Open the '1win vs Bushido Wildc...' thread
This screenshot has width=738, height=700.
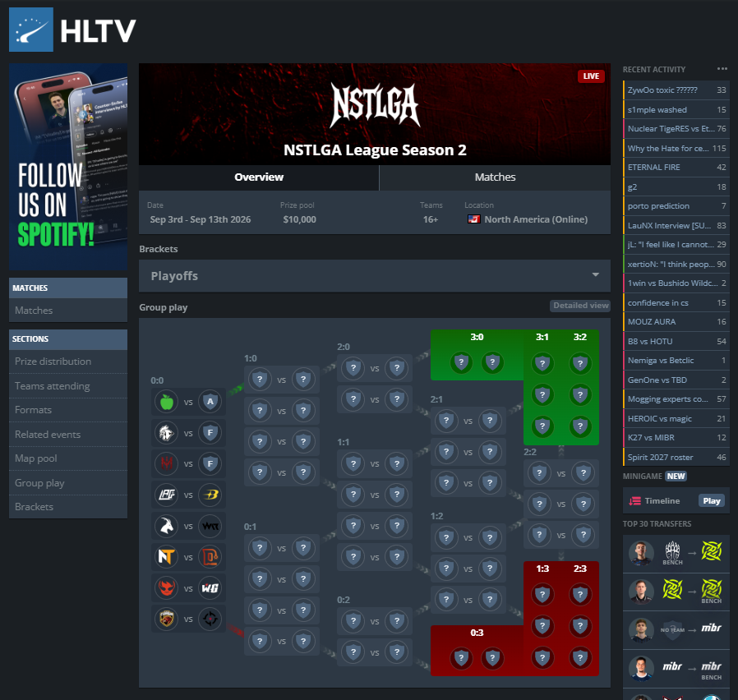[x=676, y=283]
